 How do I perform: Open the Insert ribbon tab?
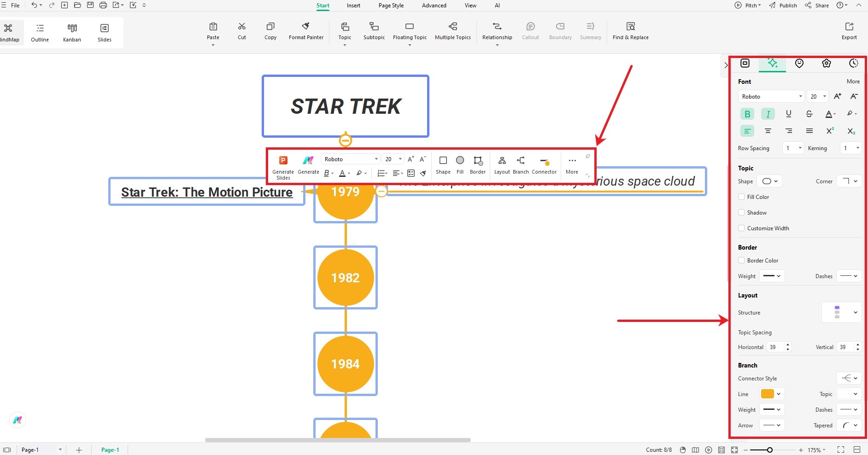pos(353,6)
